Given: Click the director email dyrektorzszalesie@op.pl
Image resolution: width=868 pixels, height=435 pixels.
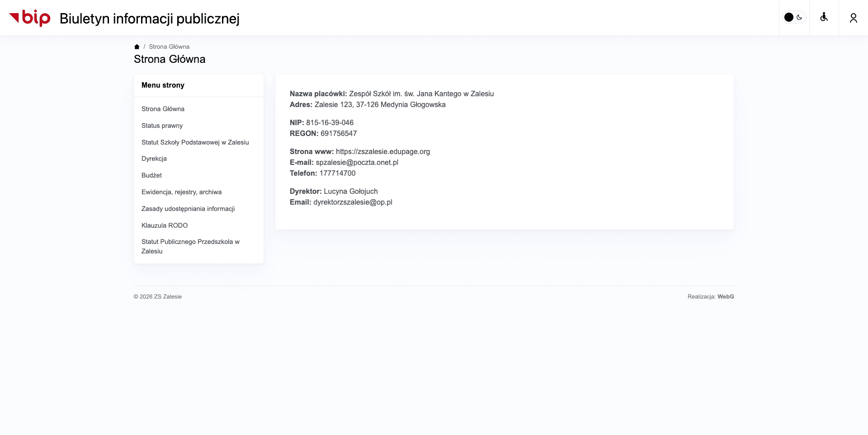Looking at the screenshot, I should click(353, 202).
